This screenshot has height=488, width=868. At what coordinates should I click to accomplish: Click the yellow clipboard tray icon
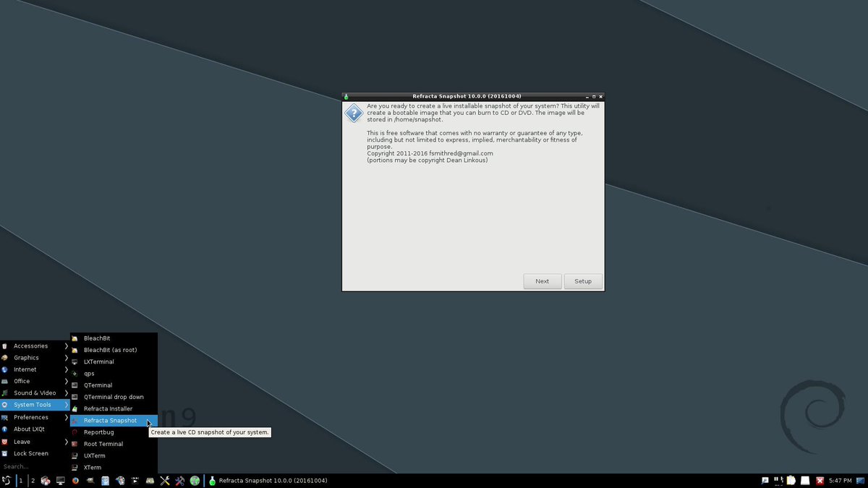click(x=791, y=480)
